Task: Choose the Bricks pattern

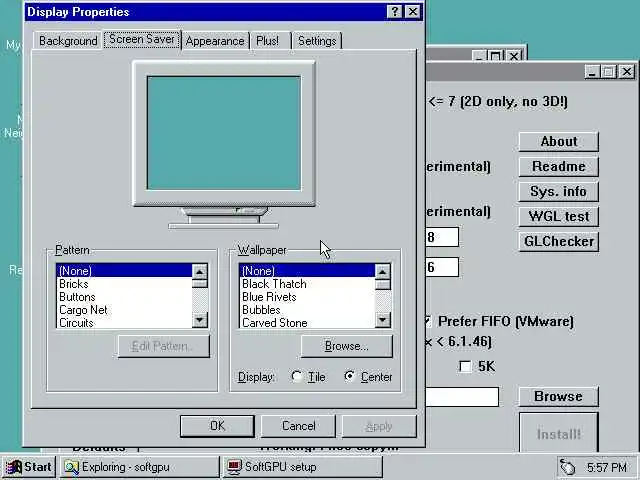Action: (x=124, y=284)
